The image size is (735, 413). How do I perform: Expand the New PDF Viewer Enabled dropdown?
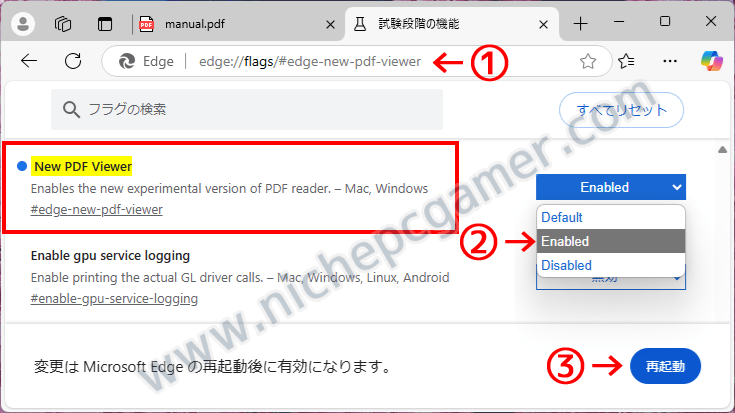coord(611,187)
